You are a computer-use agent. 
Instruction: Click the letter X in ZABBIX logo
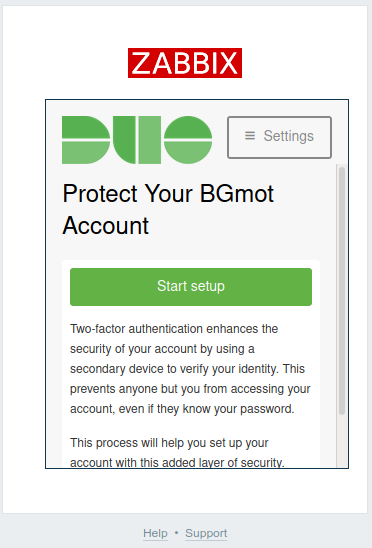(x=229, y=63)
